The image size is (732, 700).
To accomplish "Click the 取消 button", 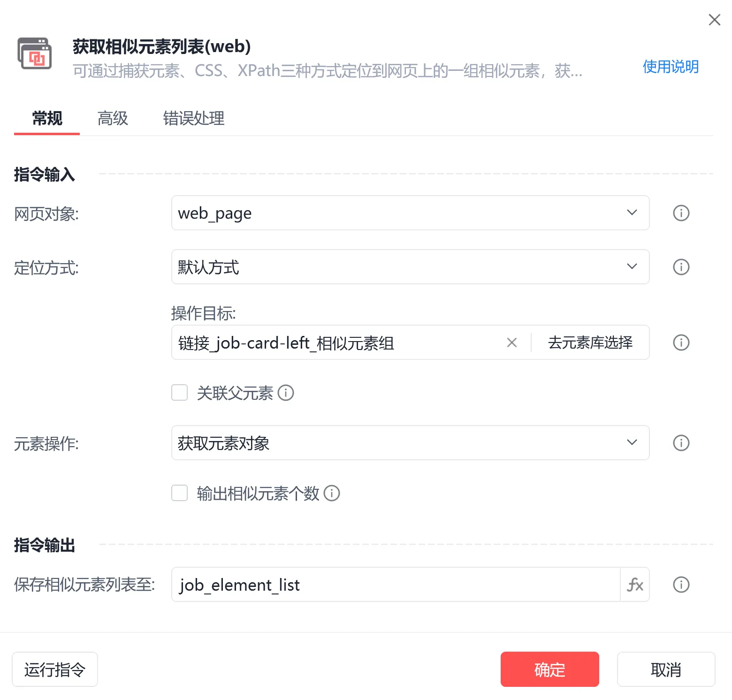I will click(x=666, y=670).
